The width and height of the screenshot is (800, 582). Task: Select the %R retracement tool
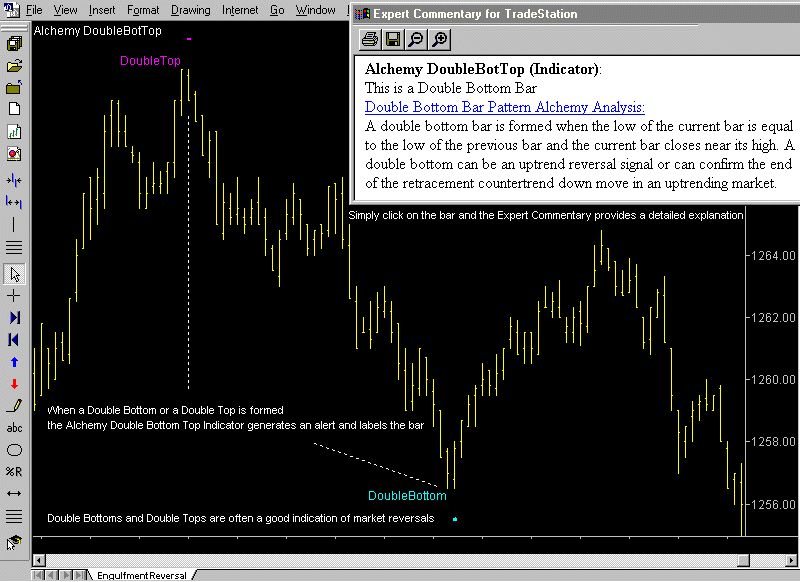pyautogui.click(x=14, y=472)
